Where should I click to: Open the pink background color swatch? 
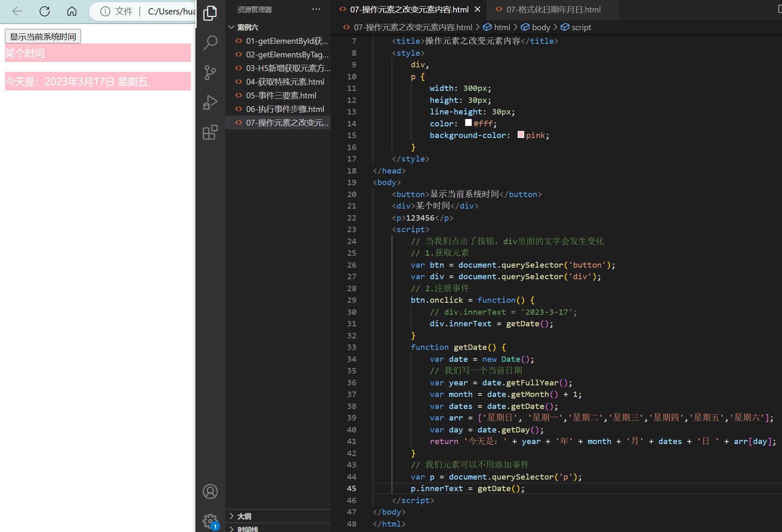tap(521, 135)
